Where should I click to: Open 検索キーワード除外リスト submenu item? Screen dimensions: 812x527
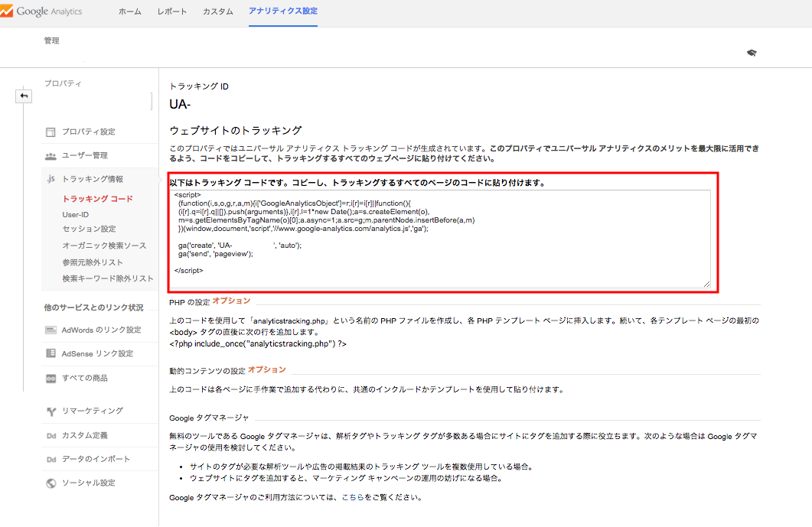pos(108,278)
